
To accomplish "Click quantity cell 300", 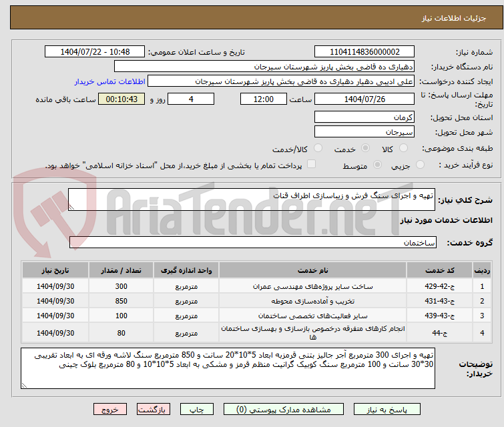I will click(x=121, y=286).
